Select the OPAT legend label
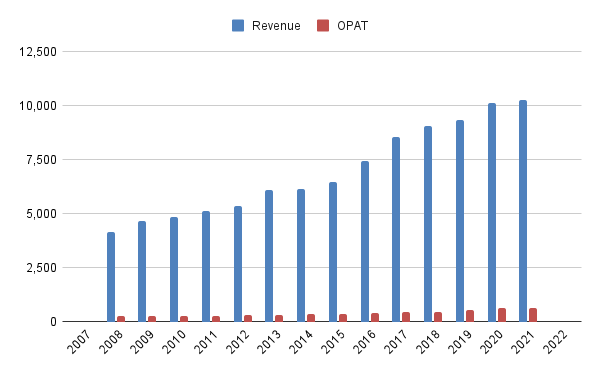 [352, 26]
